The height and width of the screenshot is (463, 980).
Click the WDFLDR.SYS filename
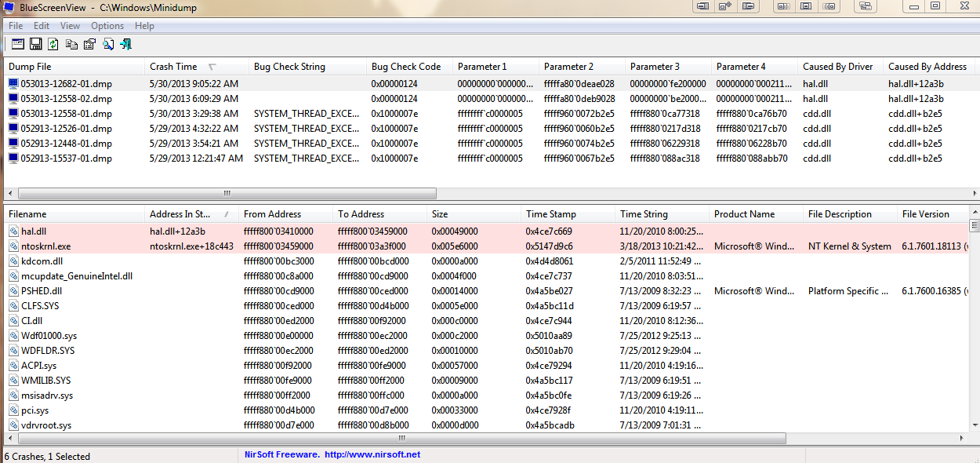[48, 351]
